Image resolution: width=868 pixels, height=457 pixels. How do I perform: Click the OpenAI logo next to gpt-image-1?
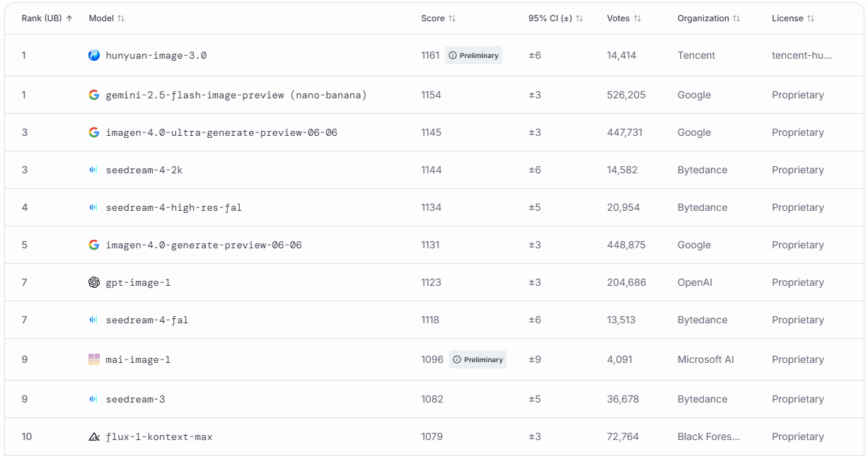(94, 282)
